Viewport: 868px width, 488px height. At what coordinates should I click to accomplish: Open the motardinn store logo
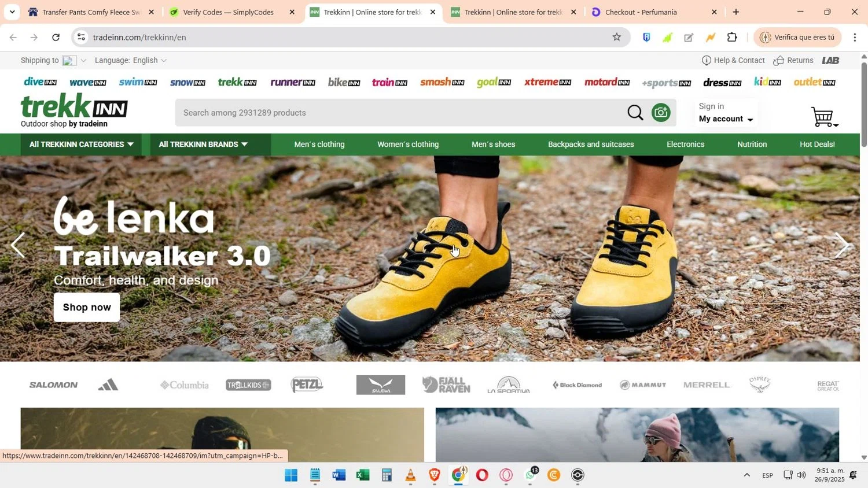coord(607,82)
